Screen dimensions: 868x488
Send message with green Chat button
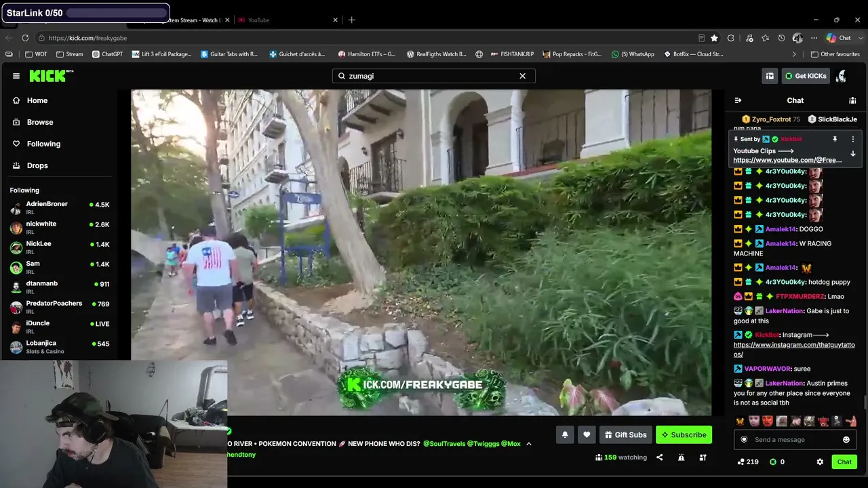844,462
